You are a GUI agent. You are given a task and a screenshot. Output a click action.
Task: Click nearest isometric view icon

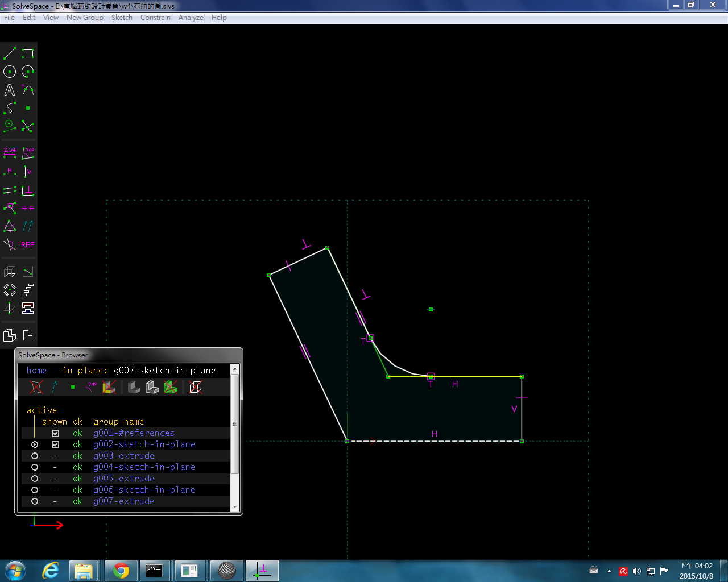click(10, 335)
